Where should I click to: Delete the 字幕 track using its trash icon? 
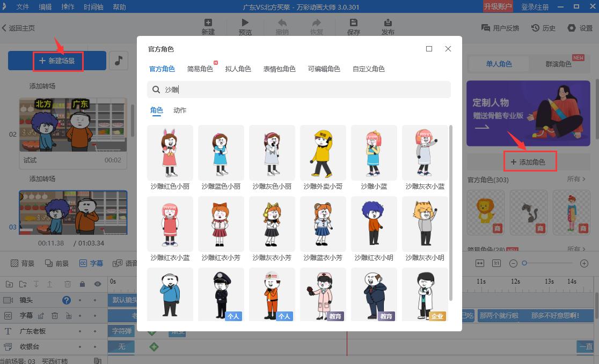coord(55,316)
